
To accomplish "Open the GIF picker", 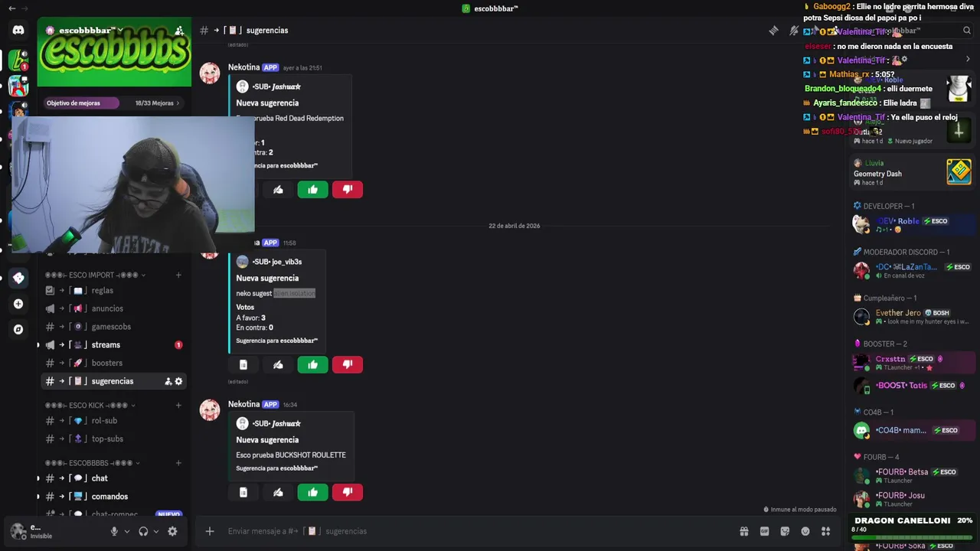I will tap(764, 531).
